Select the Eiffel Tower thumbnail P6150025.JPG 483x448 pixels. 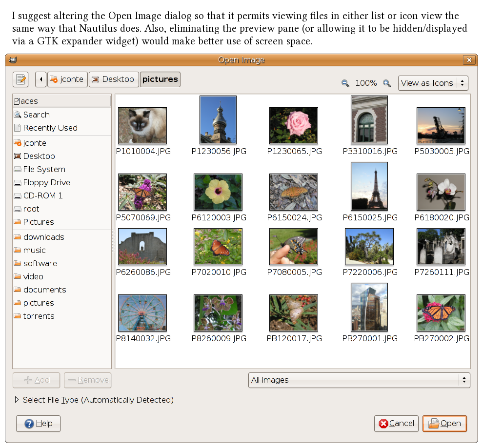[369, 187]
